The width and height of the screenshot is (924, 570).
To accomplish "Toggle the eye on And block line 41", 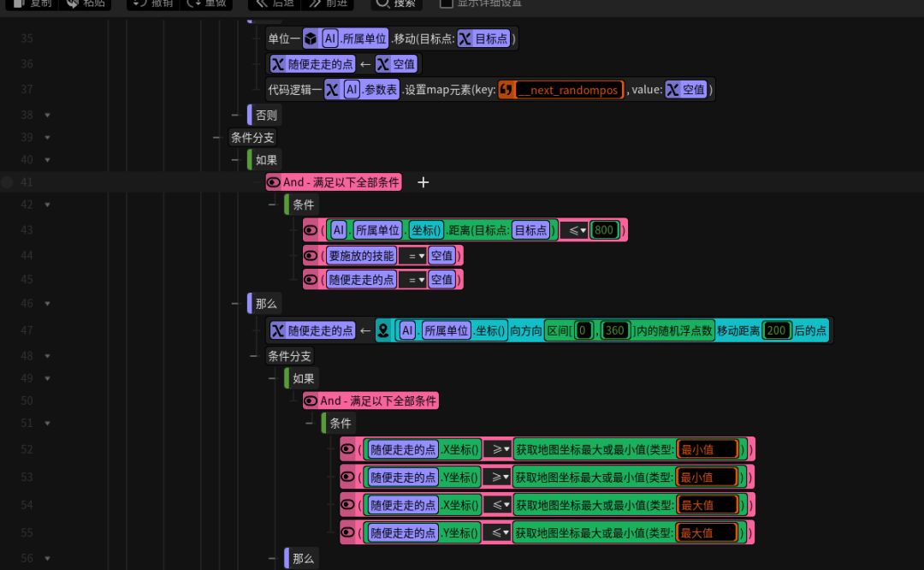I will 274,182.
